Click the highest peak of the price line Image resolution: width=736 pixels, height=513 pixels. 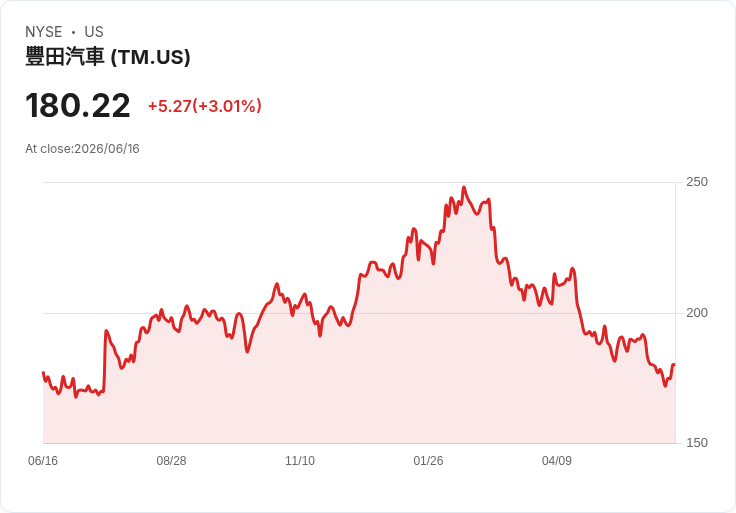tap(464, 187)
